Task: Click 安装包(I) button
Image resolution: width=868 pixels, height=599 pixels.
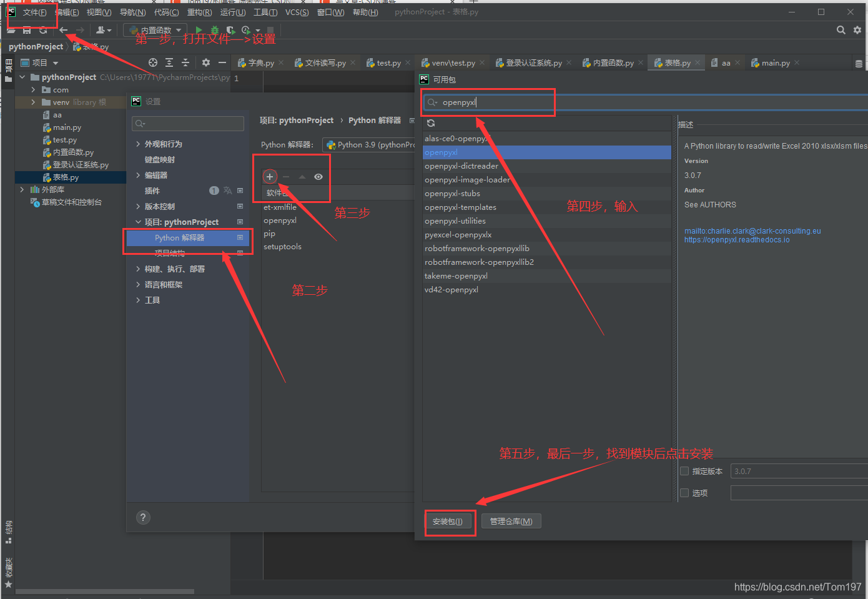Action: coord(448,521)
